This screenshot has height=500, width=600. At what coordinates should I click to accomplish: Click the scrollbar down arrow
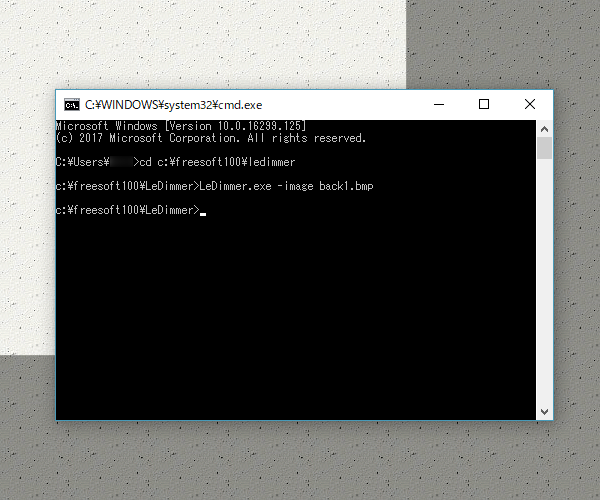click(x=544, y=411)
